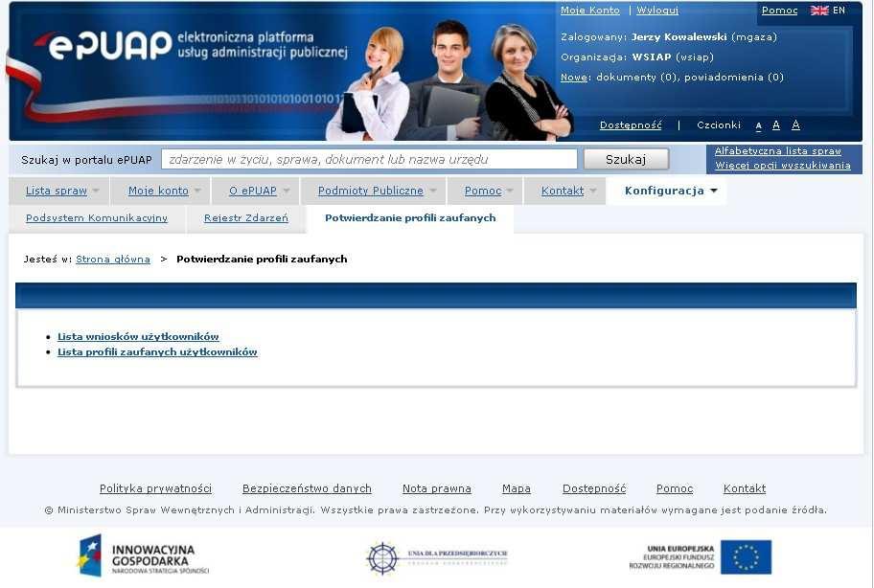Expand the O ePUAP dropdown arrow

point(286,191)
